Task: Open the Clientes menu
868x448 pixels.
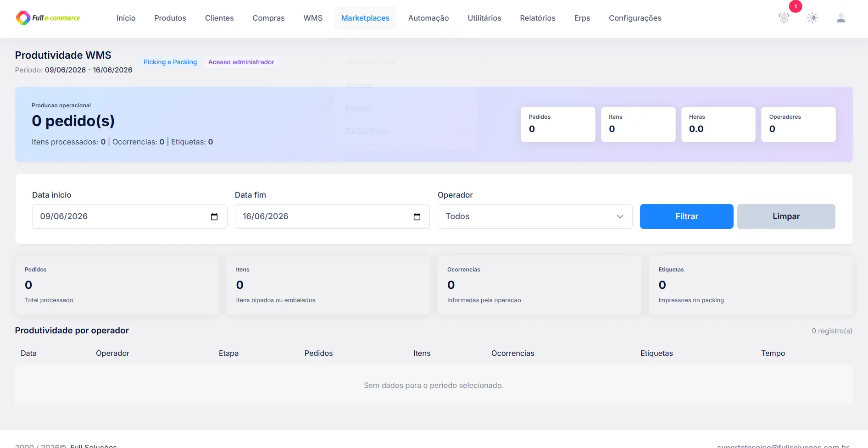Action: 219,18
